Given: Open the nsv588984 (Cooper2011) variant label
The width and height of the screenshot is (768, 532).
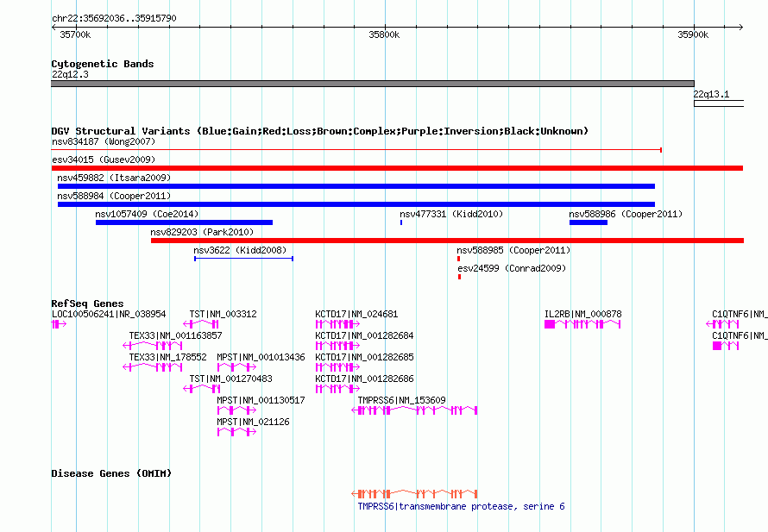Looking at the screenshot, I should pos(114,196).
